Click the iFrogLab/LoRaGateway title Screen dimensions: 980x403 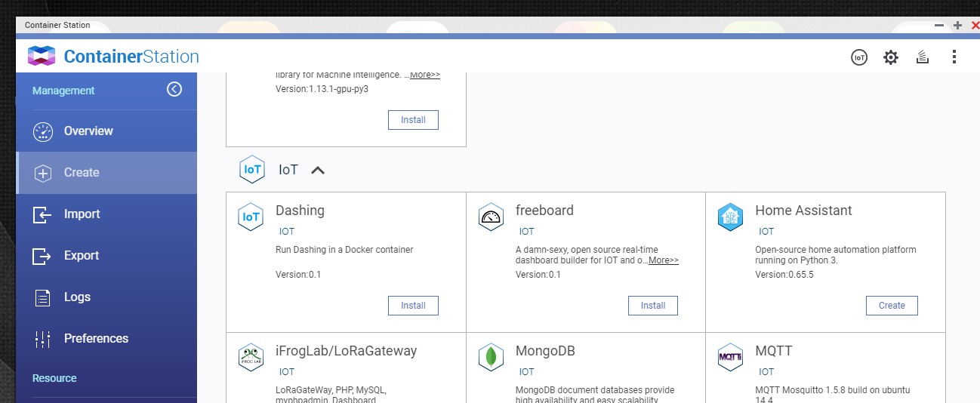point(346,351)
